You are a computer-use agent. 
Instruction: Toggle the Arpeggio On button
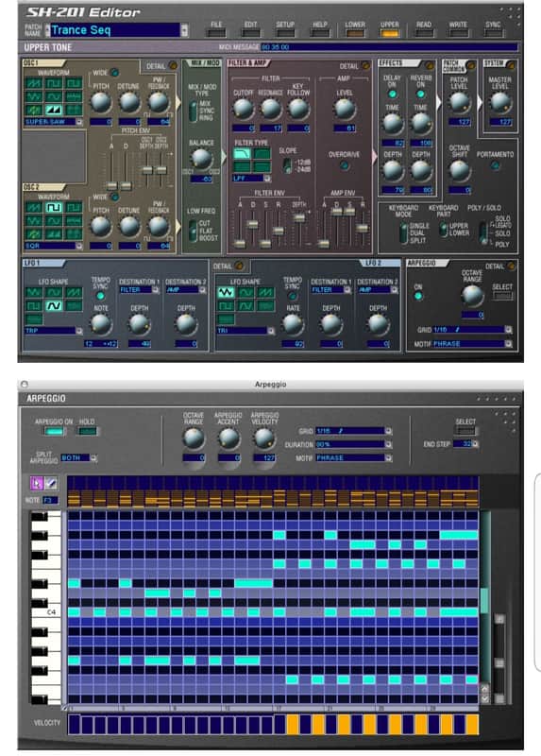tap(55, 432)
